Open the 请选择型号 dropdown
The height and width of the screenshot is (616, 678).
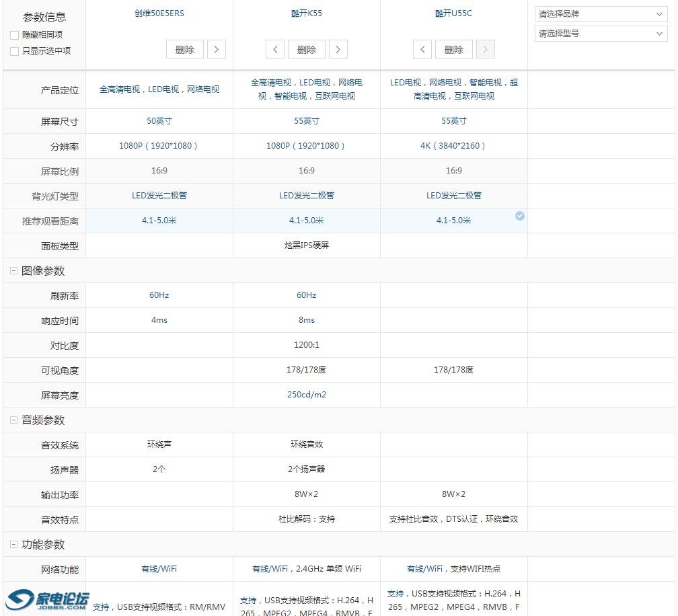[600, 34]
